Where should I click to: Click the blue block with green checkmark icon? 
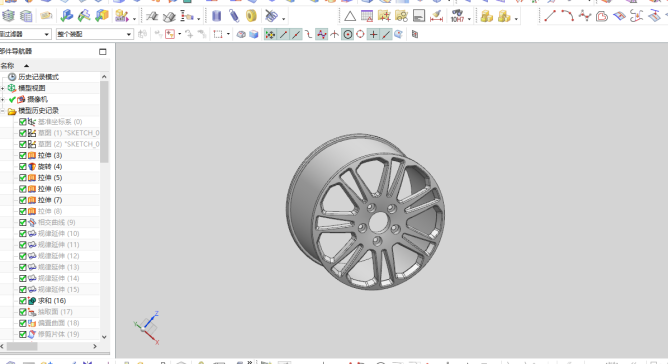(x=66, y=16)
